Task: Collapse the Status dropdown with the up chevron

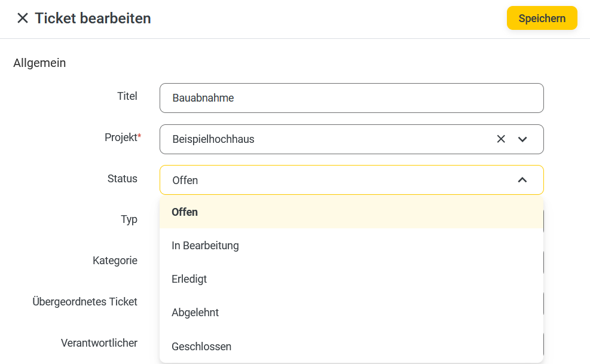Action: point(522,180)
